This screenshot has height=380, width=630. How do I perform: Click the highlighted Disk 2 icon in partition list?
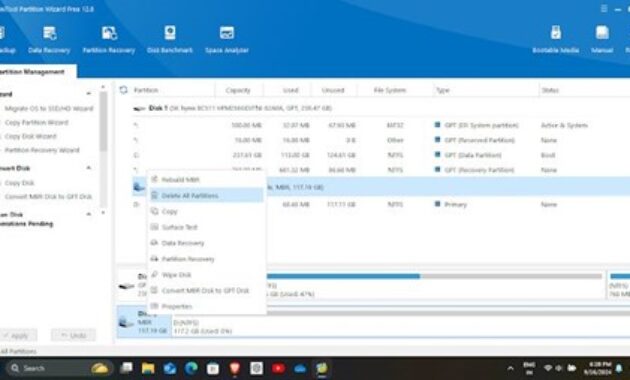pos(139,187)
